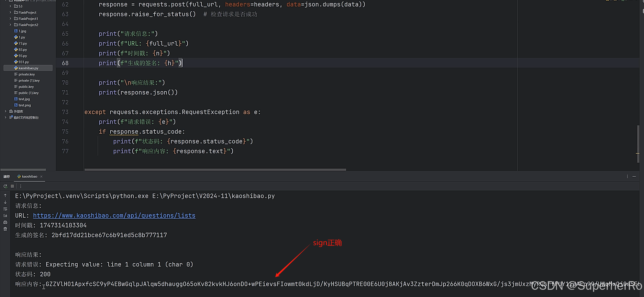Click underlined response in if statement
The image size is (644, 297).
124,132
